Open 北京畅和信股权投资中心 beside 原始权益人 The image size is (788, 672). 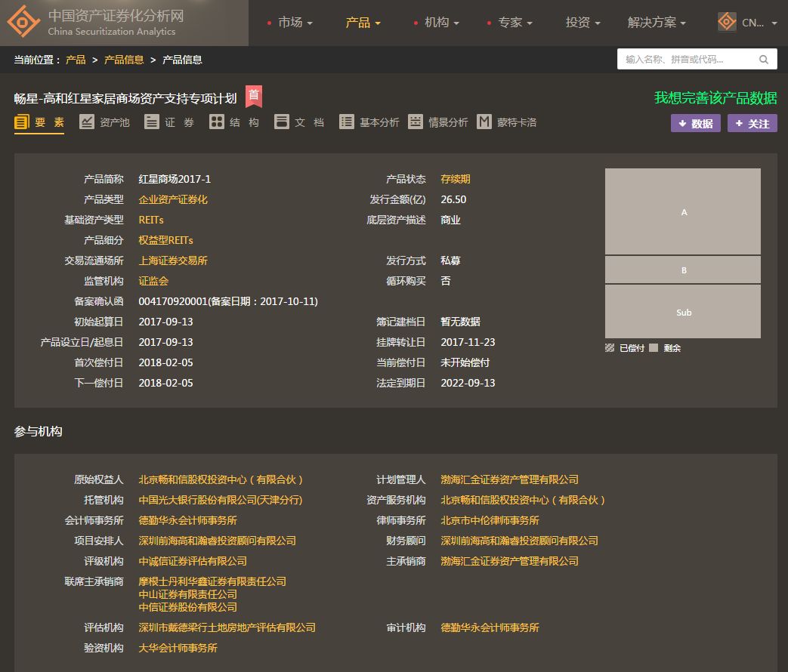(x=221, y=479)
